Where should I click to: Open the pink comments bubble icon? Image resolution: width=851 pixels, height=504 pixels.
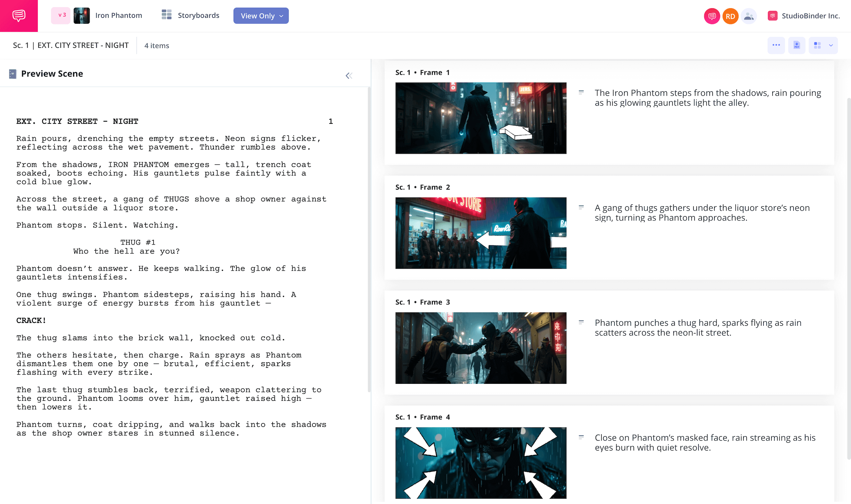tap(712, 16)
